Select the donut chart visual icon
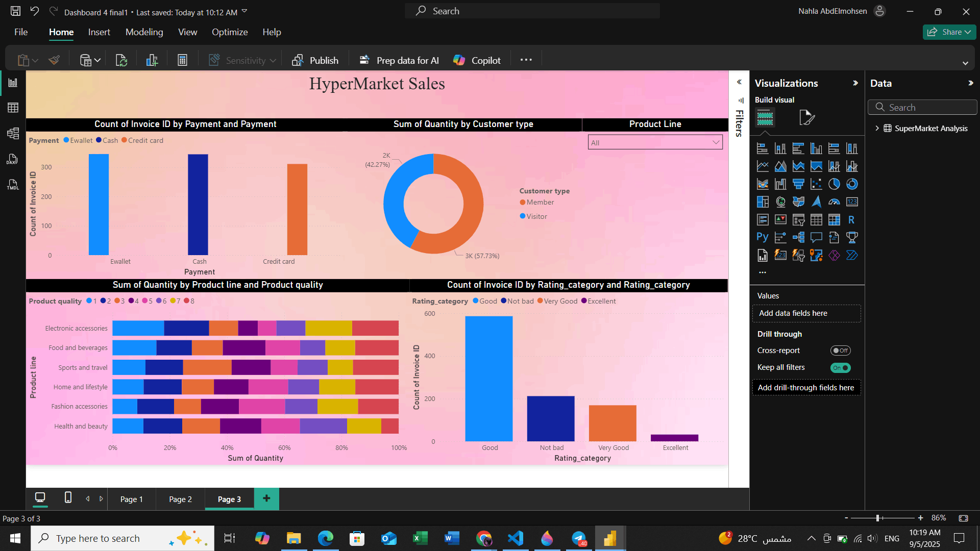Image resolution: width=980 pixels, height=551 pixels. click(852, 184)
